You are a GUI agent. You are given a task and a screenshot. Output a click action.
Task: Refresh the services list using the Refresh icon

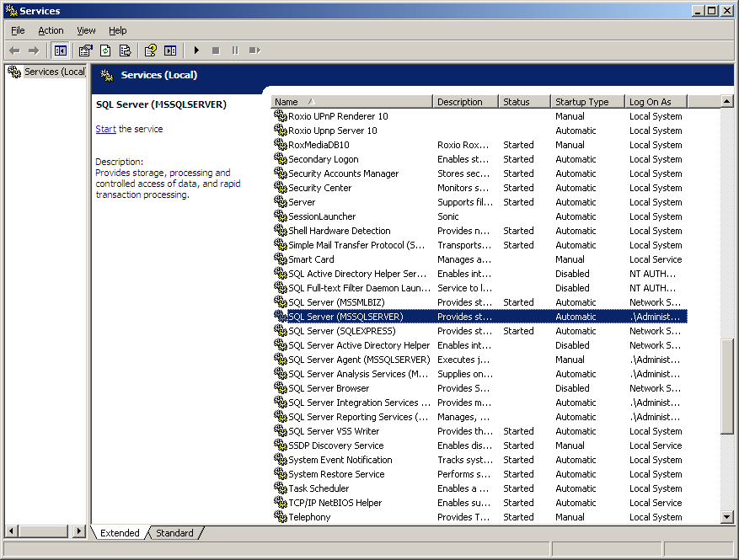(105, 51)
